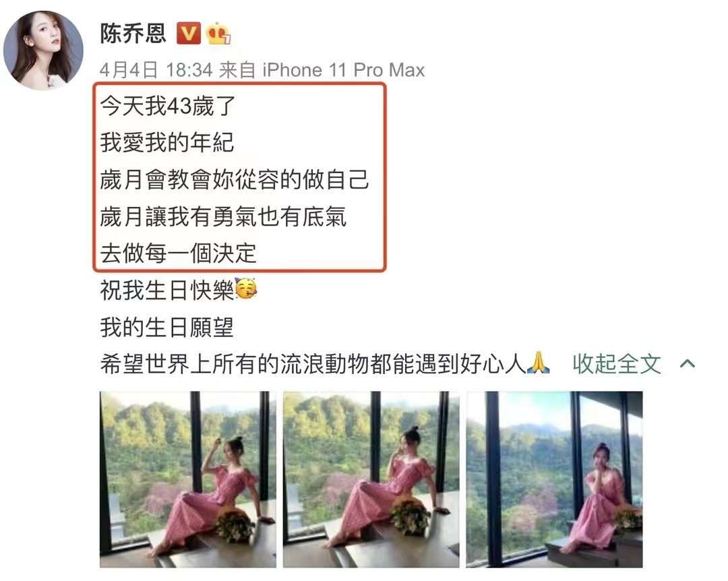
Task: Click the line 歲月讓我有勇氣也有底氣
Action: click(x=223, y=217)
